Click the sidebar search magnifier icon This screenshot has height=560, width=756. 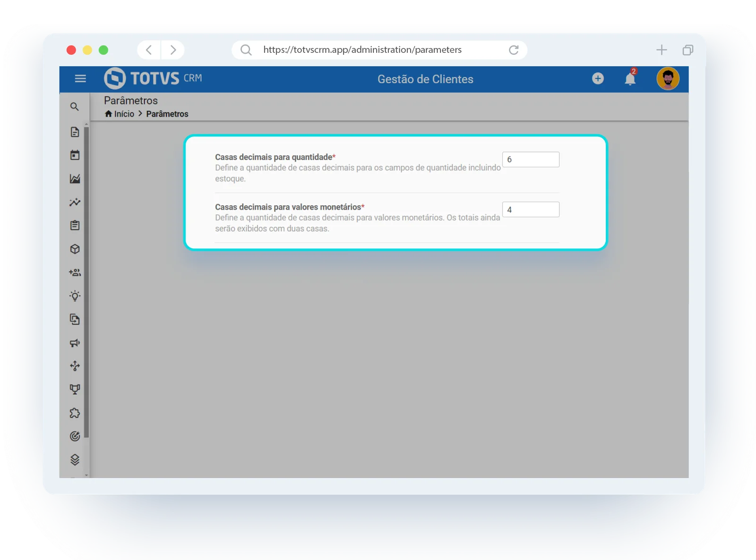coord(75,107)
